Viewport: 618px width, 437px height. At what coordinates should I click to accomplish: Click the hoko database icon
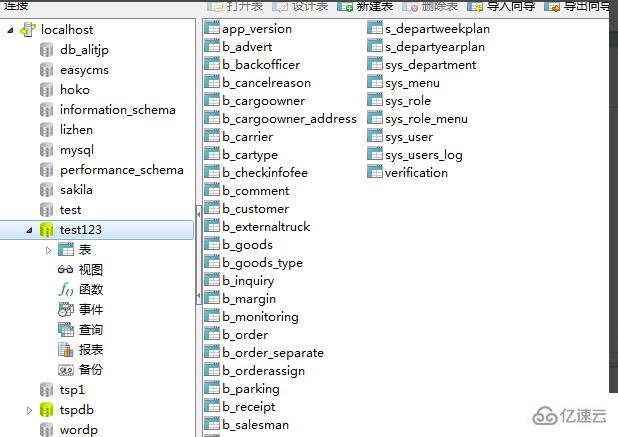(x=47, y=90)
